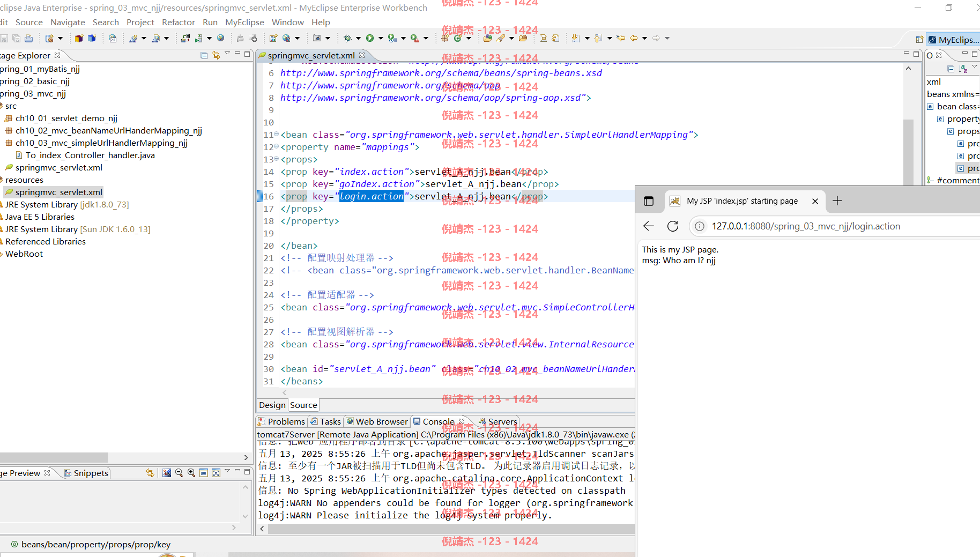Screen dimensions: 980x557
Task: Toggle the link icon in Image Preview panel
Action: [x=150, y=473]
